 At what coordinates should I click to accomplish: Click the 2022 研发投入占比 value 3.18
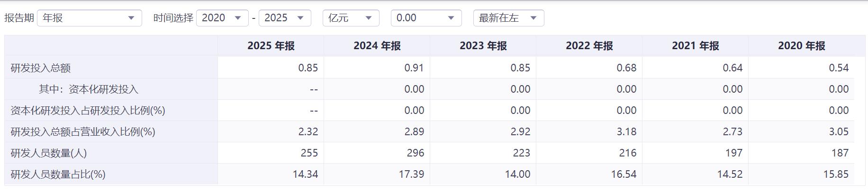[626, 132]
